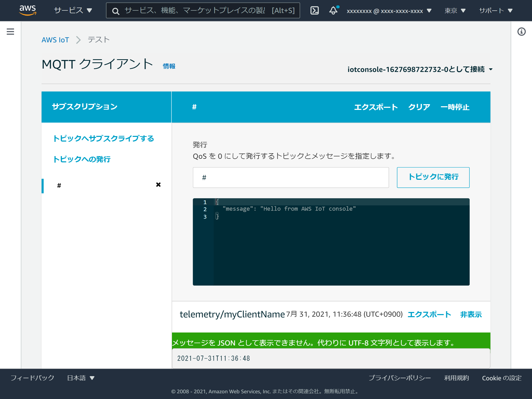Expand the iotconsole connection dropdown
Image resolution: width=532 pixels, height=399 pixels.
[x=419, y=69]
